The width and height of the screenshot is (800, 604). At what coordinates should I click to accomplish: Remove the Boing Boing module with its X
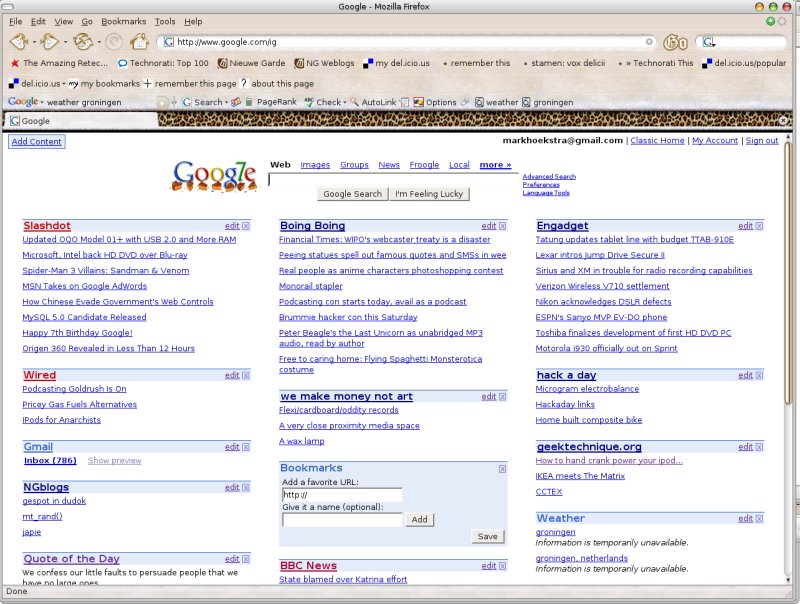[503, 226]
